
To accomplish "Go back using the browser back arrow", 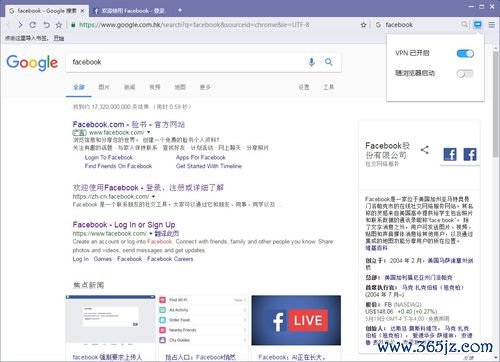I will coord(9,25).
